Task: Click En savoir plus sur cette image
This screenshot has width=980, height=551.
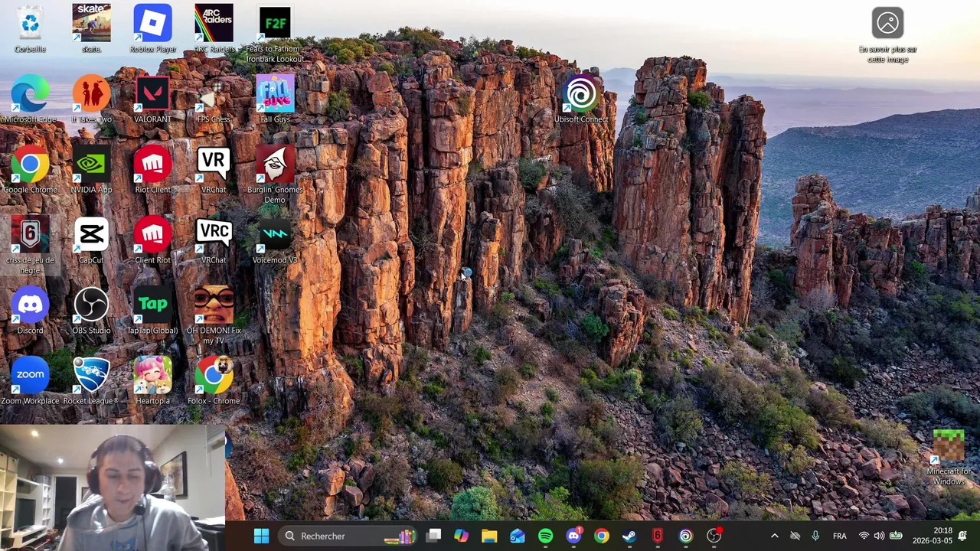Action: click(887, 34)
